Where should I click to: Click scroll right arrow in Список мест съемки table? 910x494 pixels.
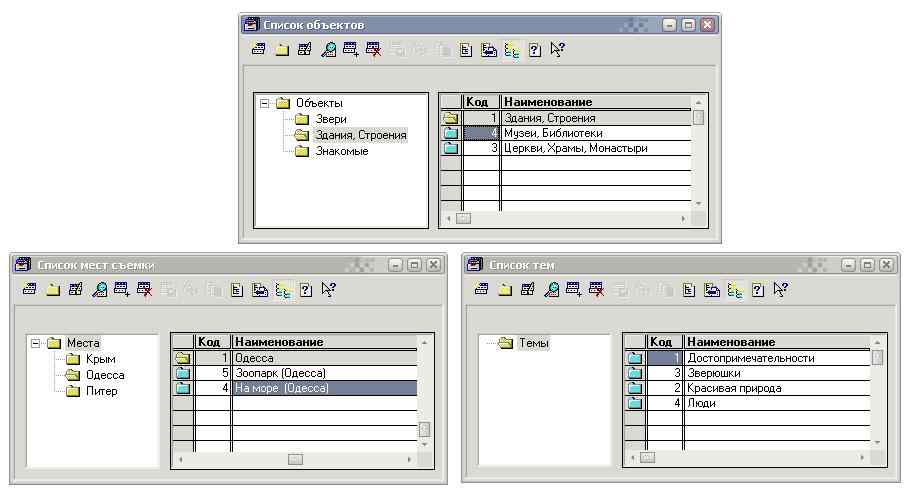coord(410,459)
